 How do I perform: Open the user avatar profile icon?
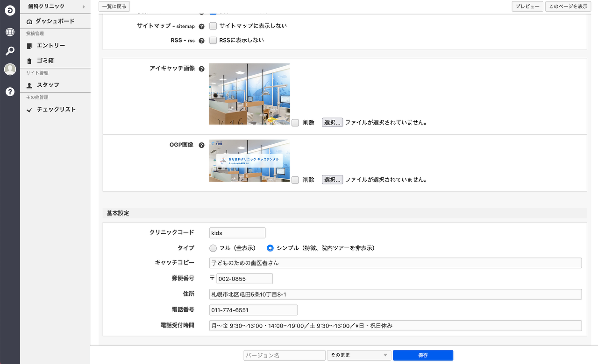10,70
